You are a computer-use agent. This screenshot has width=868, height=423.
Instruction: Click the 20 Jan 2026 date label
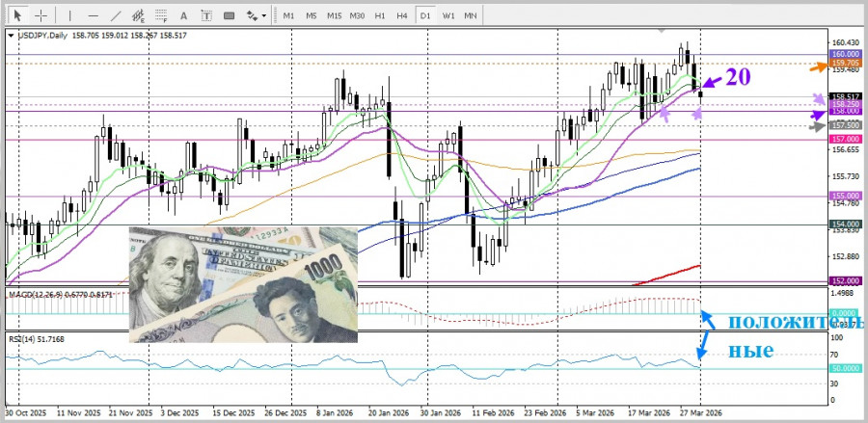(x=391, y=413)
